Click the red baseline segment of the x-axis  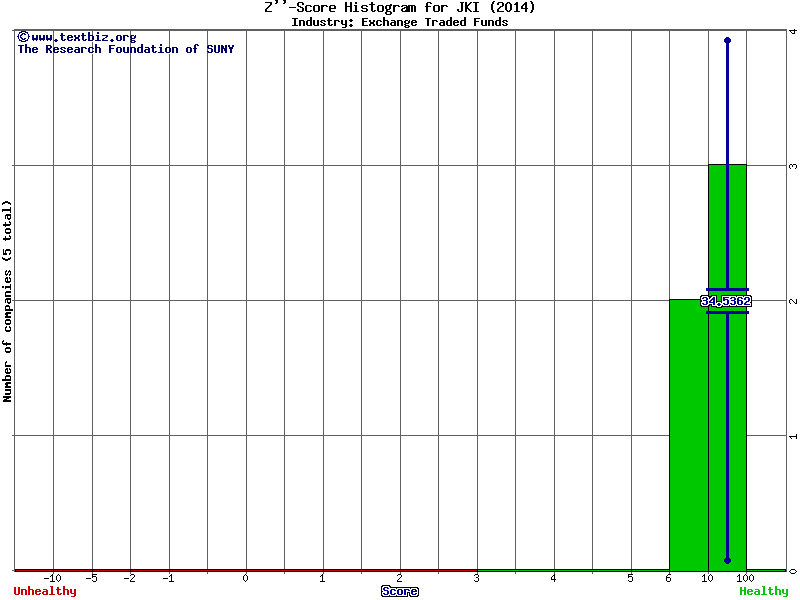point(245,570)
